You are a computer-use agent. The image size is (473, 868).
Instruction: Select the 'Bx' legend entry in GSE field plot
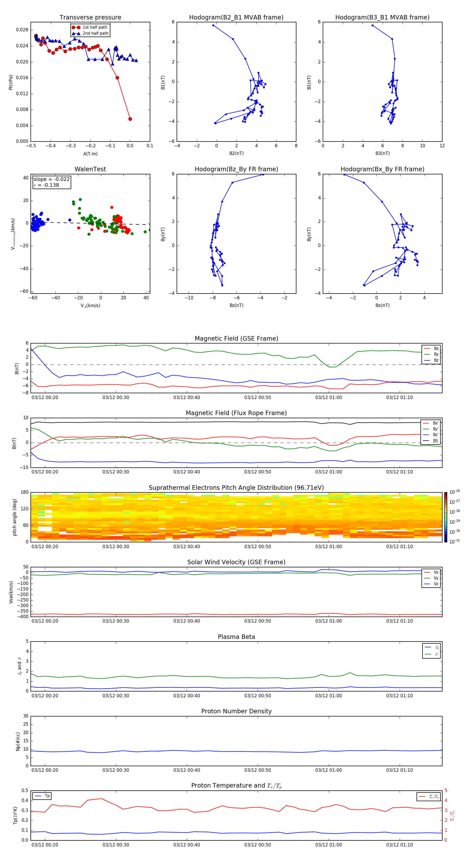tap(431, 349)
